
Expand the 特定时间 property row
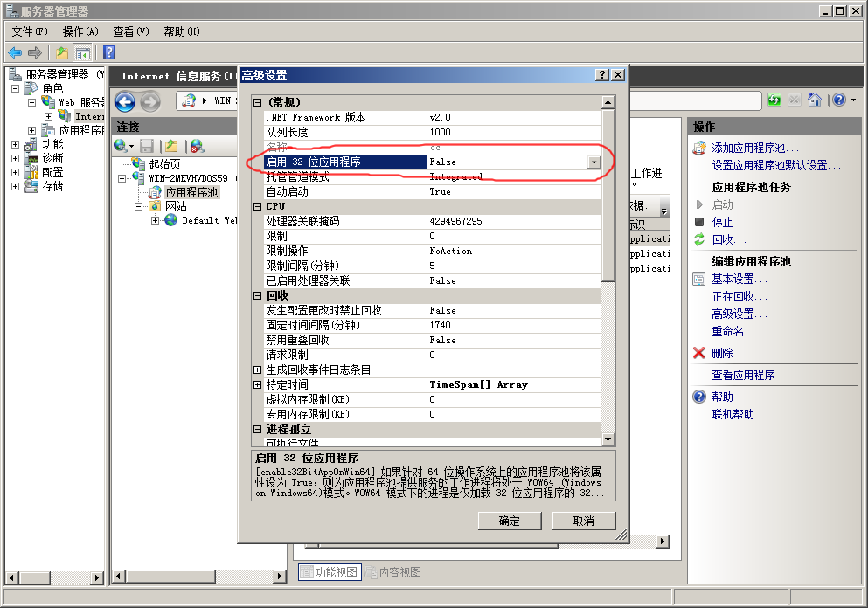(257, 384)
